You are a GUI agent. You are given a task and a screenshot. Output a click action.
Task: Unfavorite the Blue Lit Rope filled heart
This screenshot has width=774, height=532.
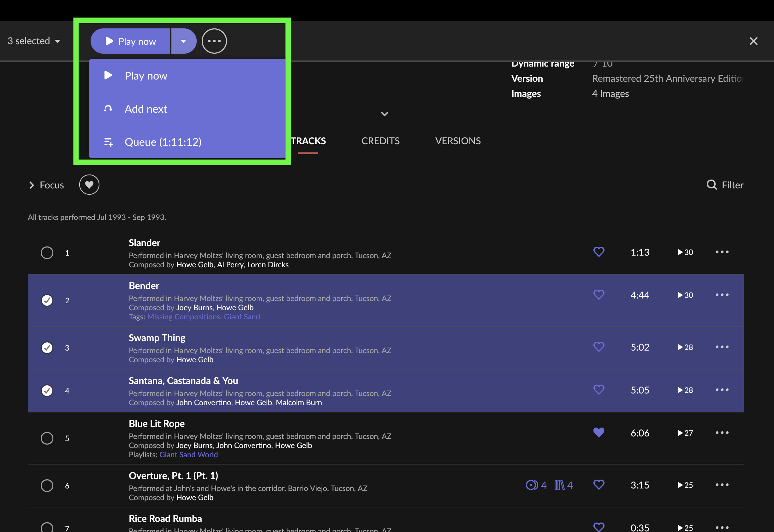[598, 433]
